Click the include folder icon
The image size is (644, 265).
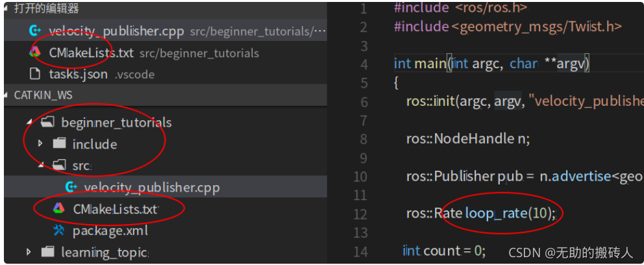[x=60, y=143]
